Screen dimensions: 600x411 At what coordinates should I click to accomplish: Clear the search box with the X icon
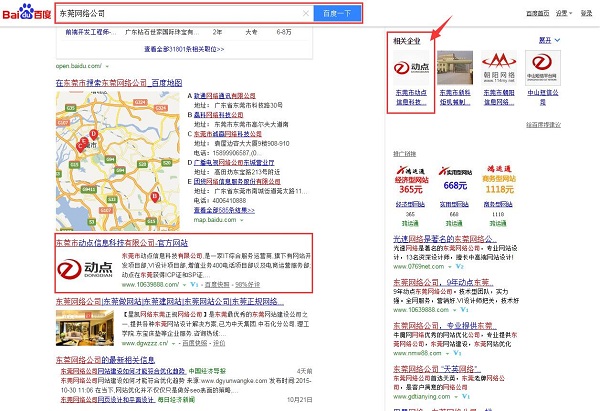coord(306,13)
